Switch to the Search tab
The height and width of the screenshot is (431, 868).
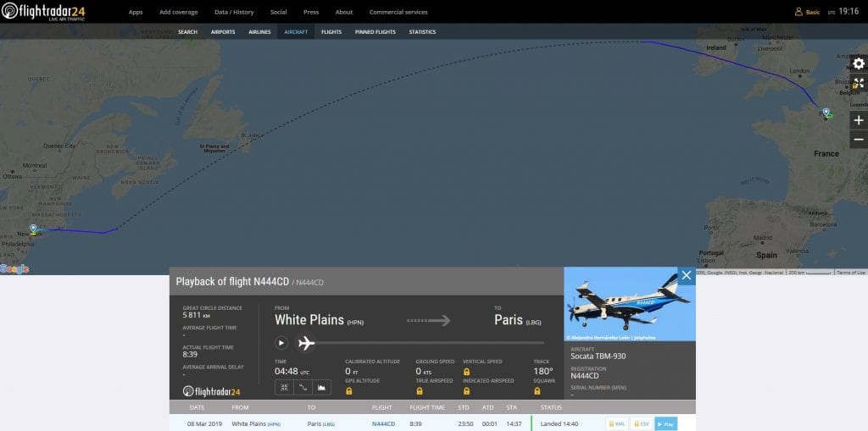[187, 32]
